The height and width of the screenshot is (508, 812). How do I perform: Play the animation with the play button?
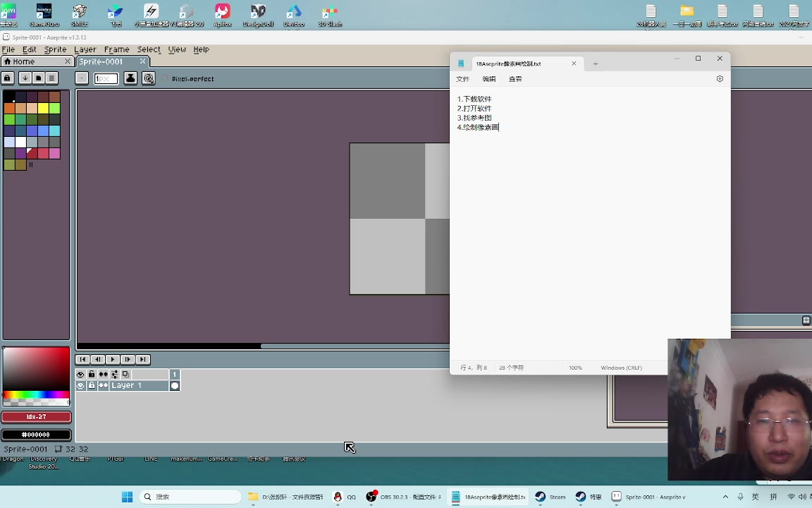click(x=113, y=360)
